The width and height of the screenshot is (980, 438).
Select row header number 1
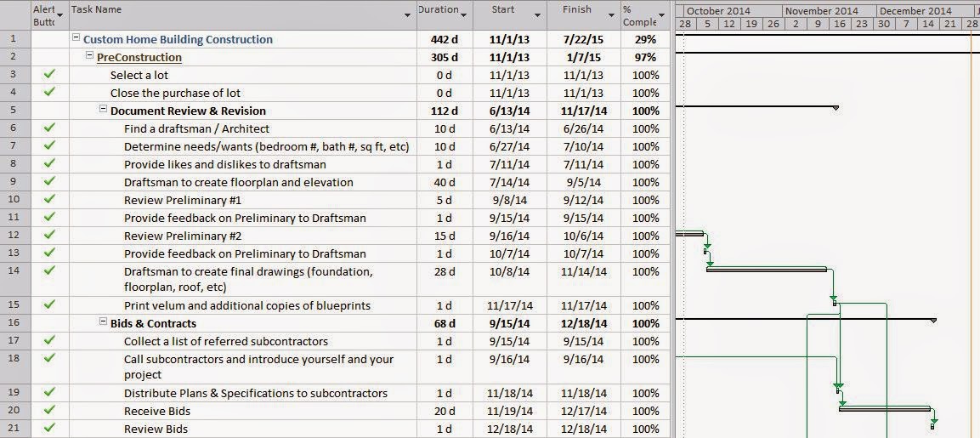point(15,39)
